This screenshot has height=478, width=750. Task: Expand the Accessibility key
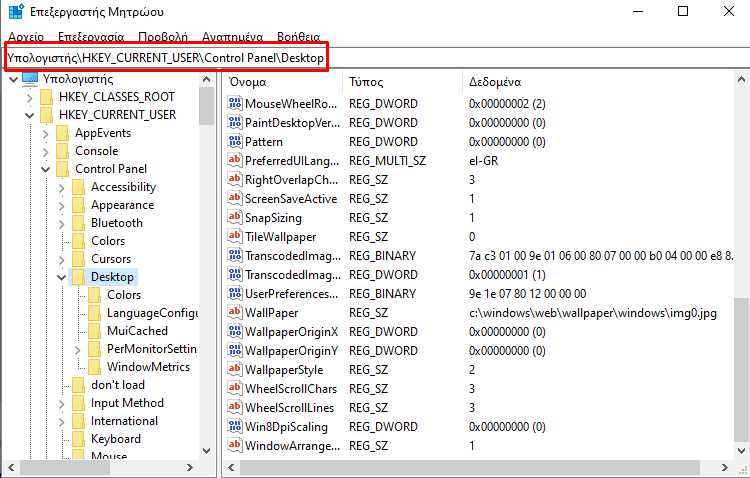(62, 188)
